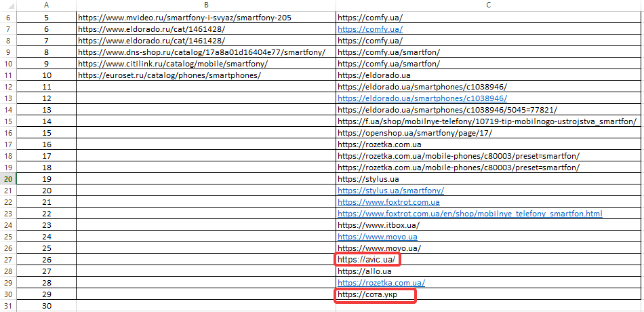The width and height of the screenshot is (644, 312).
Task: Select column A cell with value 26
Action: tap(46, 260)
